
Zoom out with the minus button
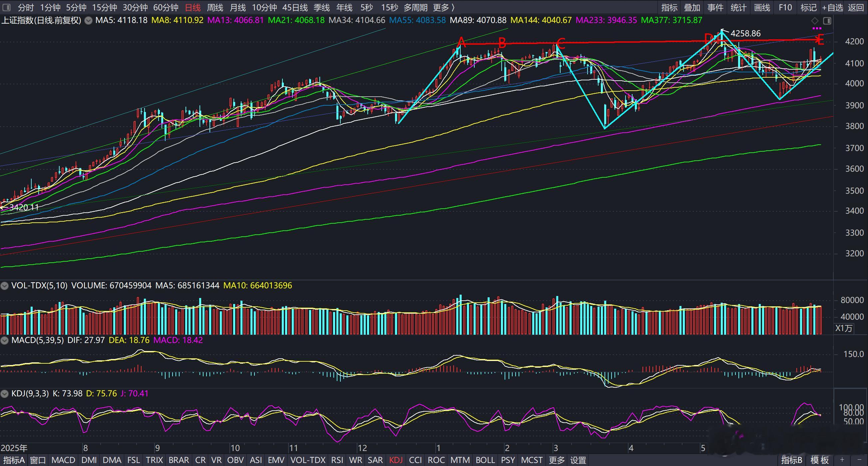click(x=859, y=460)
